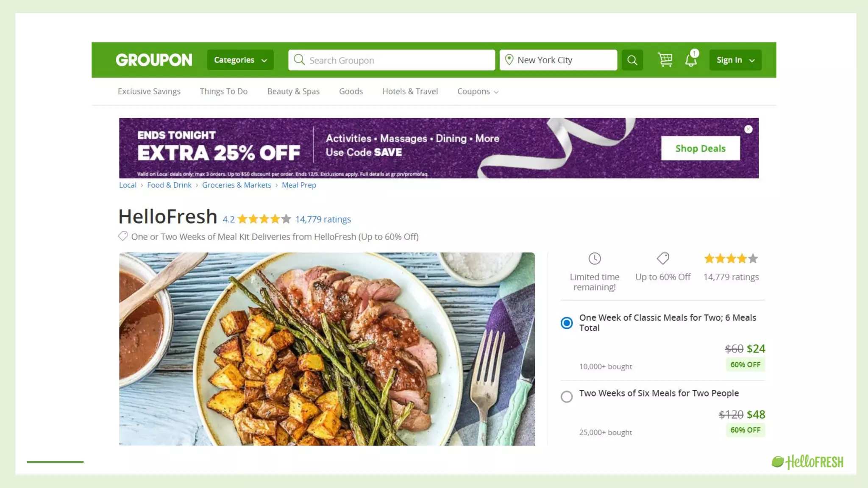Open the Sign In dropdown

[735, 60]
